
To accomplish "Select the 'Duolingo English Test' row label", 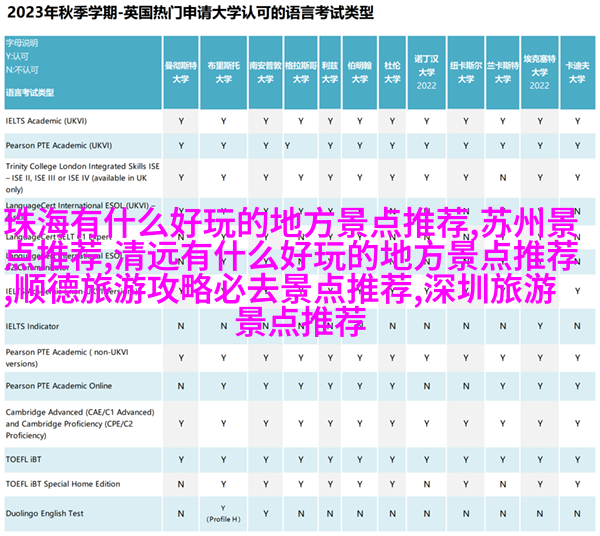I will [45, 514].
